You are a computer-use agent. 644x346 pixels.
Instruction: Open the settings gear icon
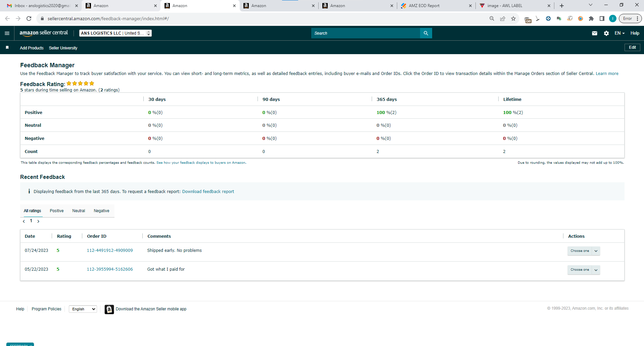click(606, 33)
